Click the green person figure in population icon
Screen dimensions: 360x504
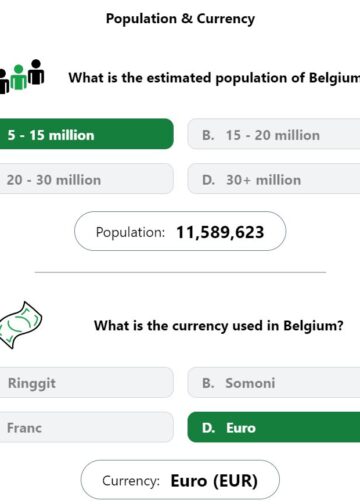(18, 77)
